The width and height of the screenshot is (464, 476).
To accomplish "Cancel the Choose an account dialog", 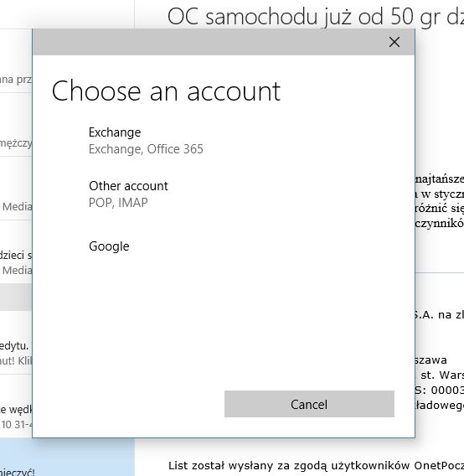I will coord(309,404).
